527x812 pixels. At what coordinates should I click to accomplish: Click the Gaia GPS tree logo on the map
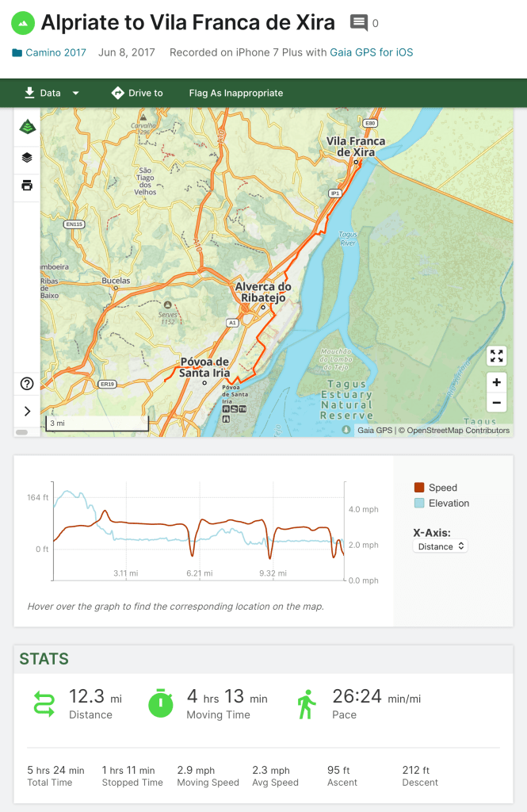pyautogui.click(x=27, y=128)
